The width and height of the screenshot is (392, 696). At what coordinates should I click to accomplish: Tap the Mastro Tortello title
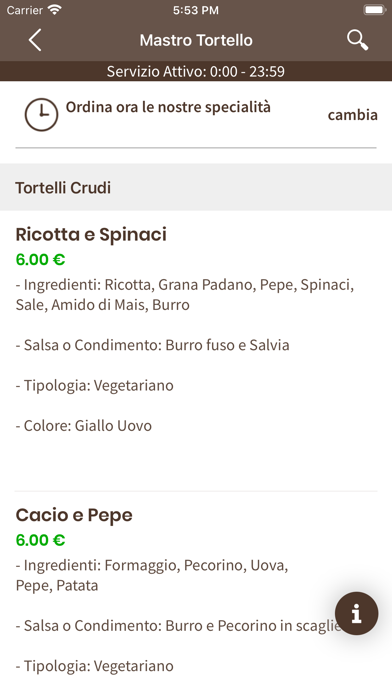[x=196, y=40]
